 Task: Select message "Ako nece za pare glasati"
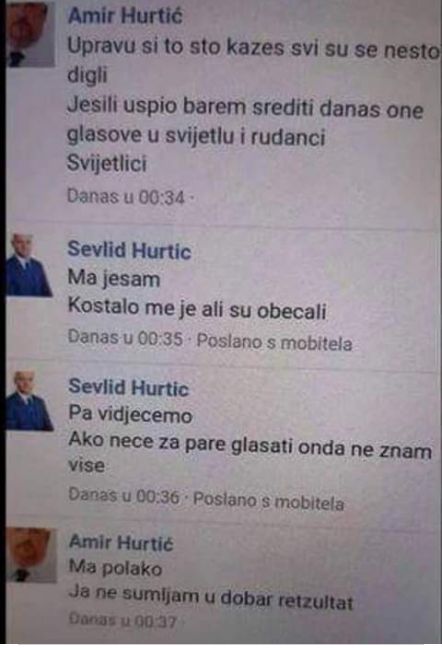click(x=250, y=455)
